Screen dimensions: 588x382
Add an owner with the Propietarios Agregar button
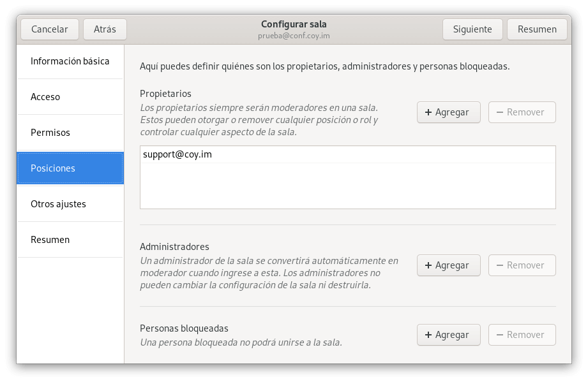pos(448,112)
